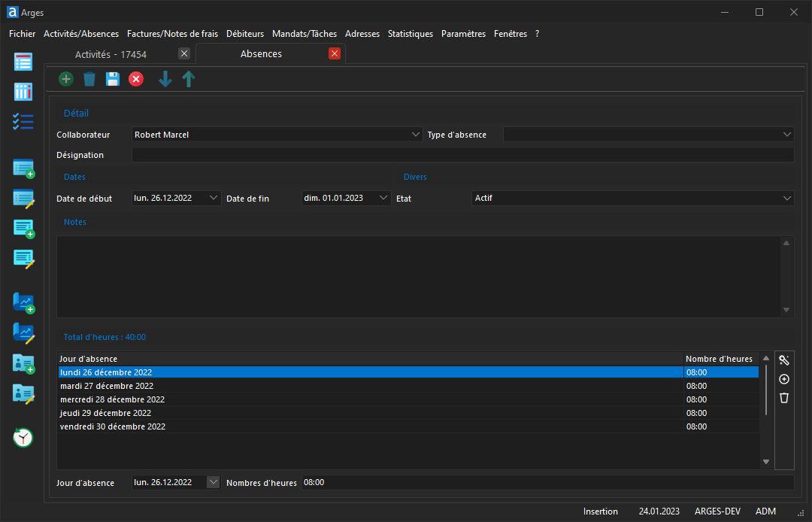Open the Collaborateur dropdown
Viewport: 812px width, 522px height.
(x=415, y=135)
